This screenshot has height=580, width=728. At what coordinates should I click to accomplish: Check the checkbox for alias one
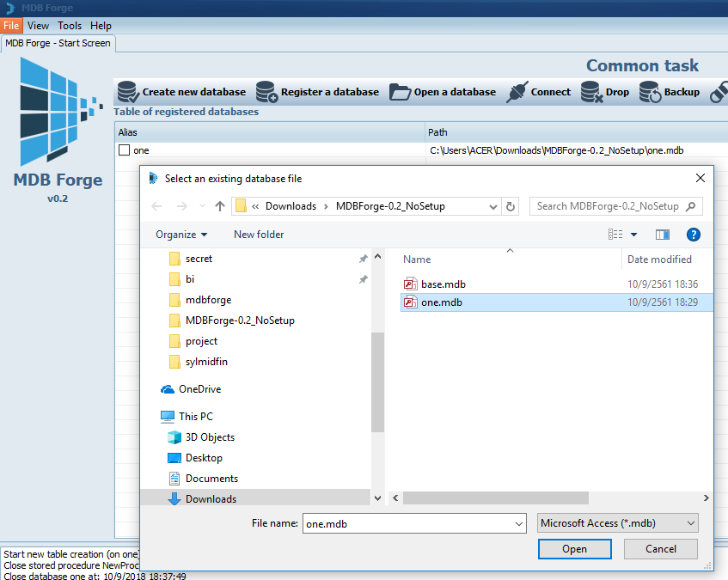[124, 150]
